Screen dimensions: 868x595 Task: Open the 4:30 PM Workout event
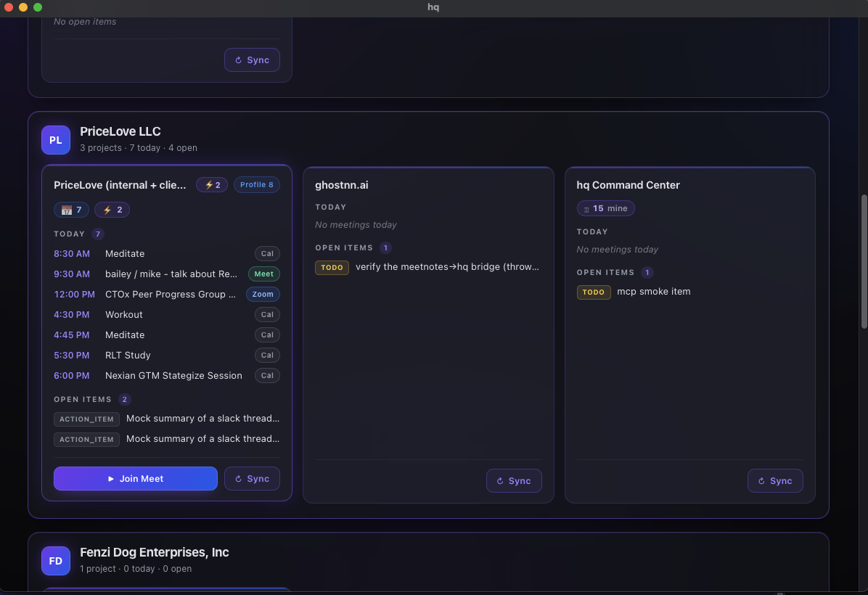[167, 314]
